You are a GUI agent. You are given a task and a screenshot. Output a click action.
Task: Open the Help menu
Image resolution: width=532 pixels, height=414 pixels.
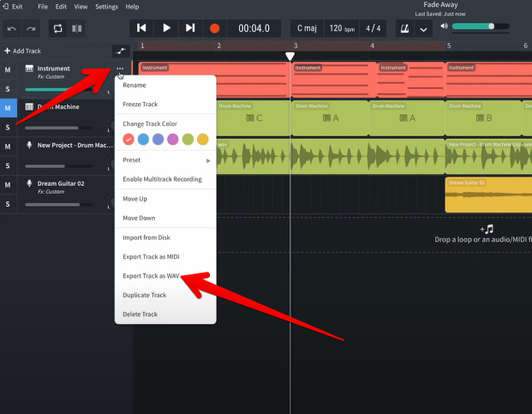[x=132, y=7]
